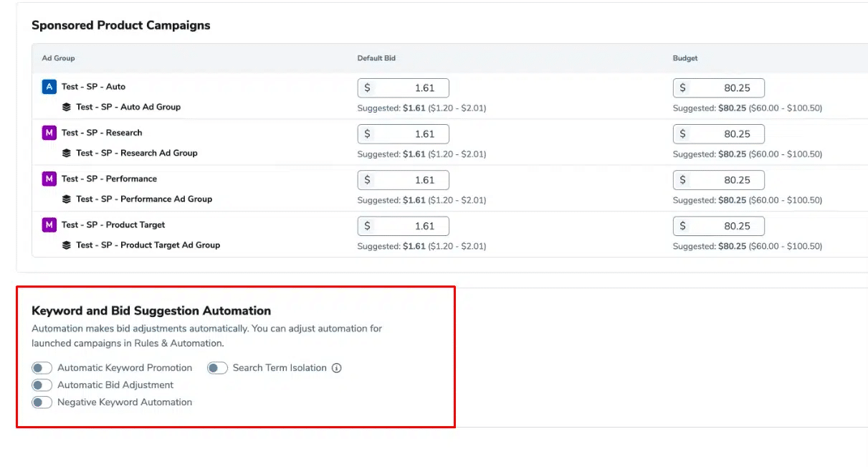
Task: Open the Test - SP - Performance Ad Group
Action: pos(144,199)
